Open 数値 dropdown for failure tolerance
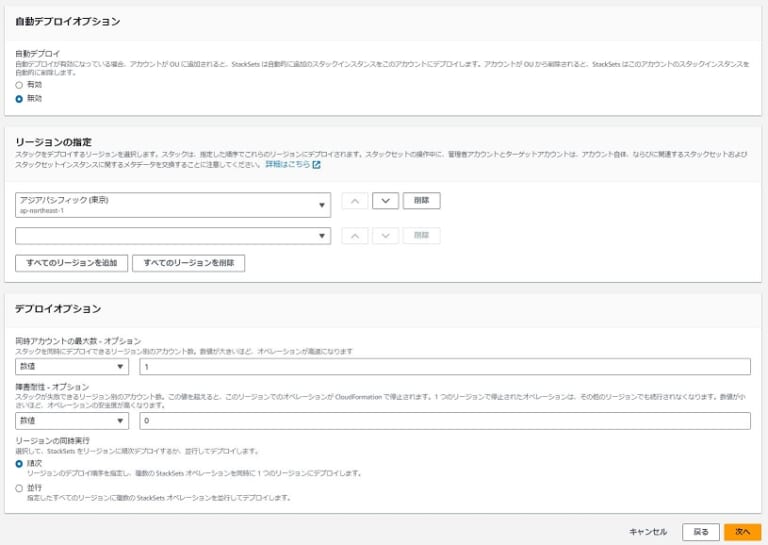 (x=72, y=421)
